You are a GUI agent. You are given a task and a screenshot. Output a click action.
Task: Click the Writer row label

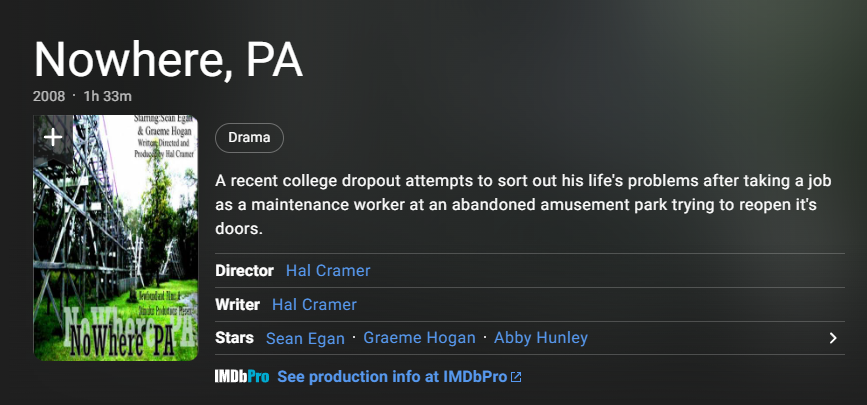point(237,305)
